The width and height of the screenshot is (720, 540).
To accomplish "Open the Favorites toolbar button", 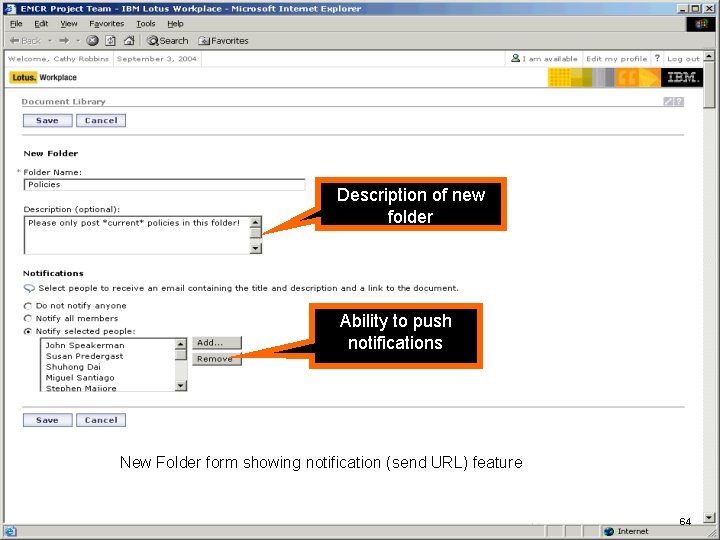I will (223, 41).
